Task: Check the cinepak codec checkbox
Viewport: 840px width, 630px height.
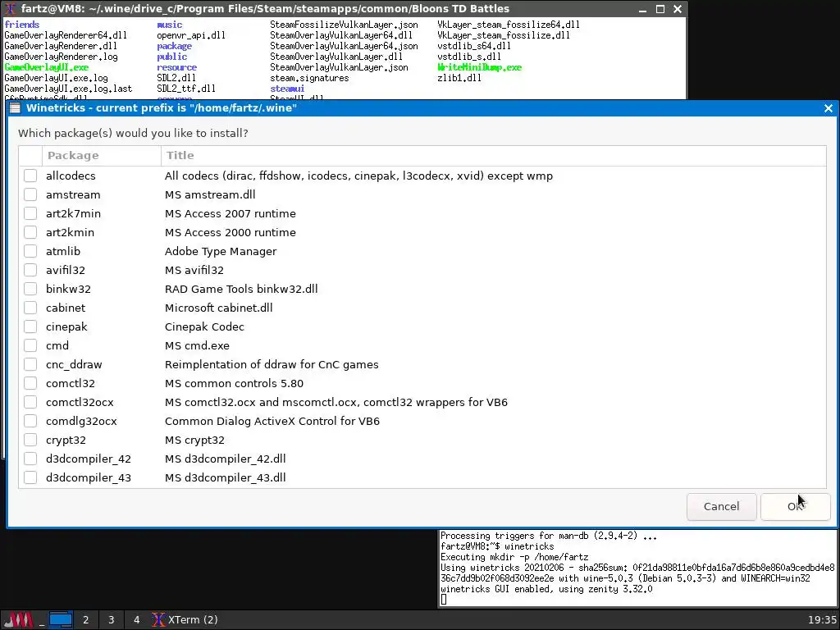Action: pyautogui.click(x=30, y=326)
